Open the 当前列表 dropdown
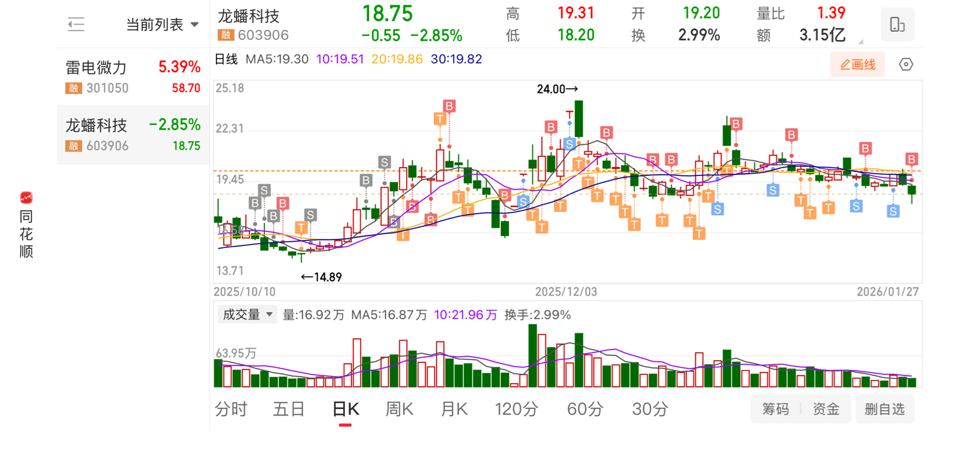Viewport: 980px width, 452px height. click(x=162, y=25)
